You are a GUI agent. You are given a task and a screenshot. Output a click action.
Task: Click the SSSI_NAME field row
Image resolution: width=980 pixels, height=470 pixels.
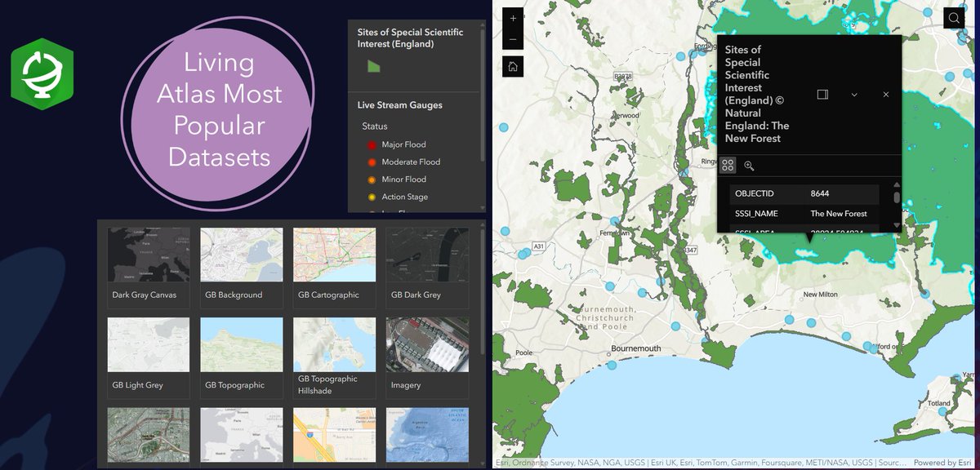tap(804, 214)
